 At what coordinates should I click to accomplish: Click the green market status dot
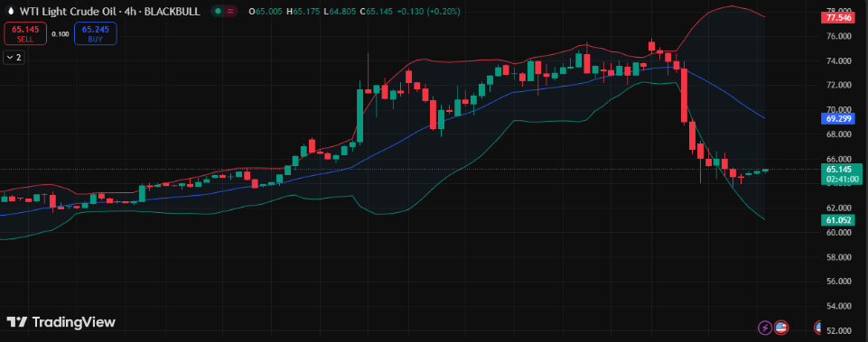219,11
